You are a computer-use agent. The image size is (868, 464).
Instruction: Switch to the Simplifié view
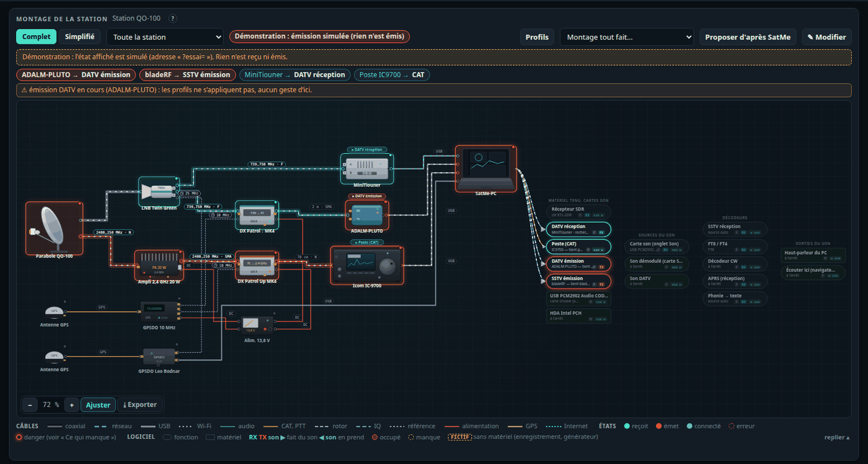(x=79, y=37)
